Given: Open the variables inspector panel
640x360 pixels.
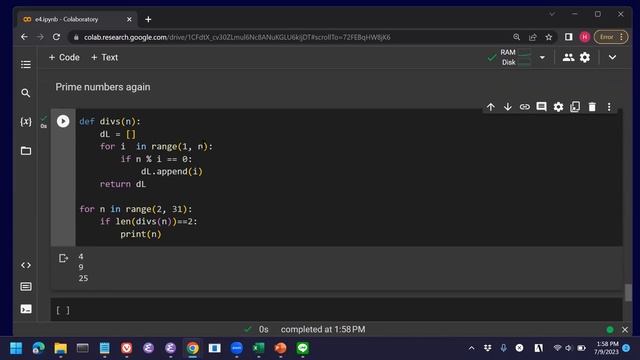Looking at the screenshot, I should (26, 122).
